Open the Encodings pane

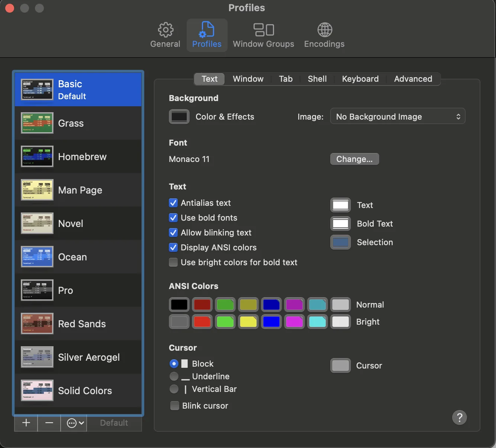point(324,35)
